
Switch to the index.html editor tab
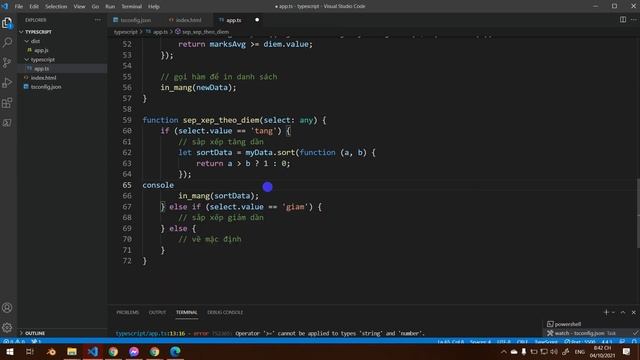[188, 20]
